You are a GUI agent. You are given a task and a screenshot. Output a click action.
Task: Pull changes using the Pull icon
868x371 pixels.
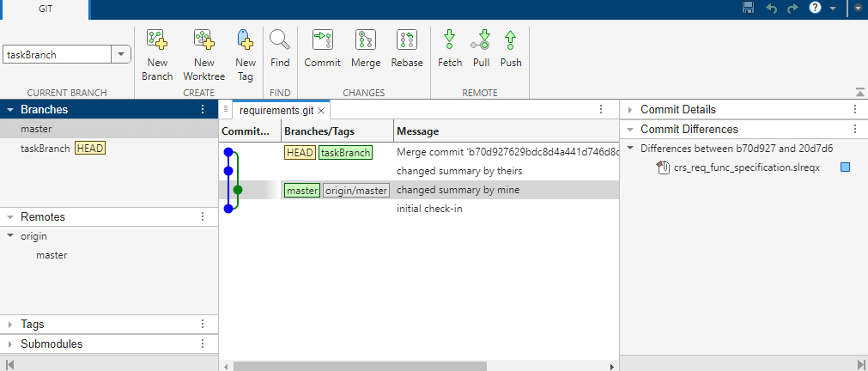pos(481,40)
